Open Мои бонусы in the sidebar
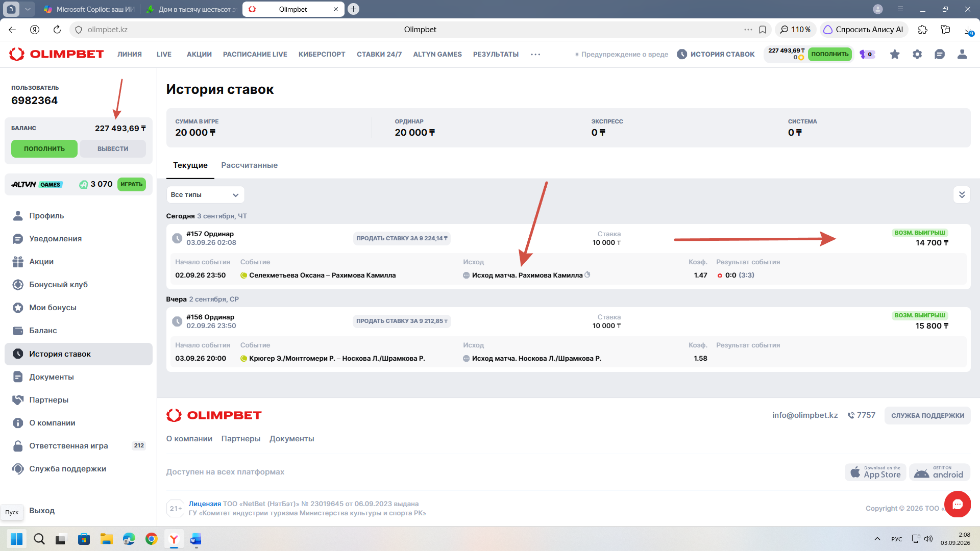Screen dimensions: 980x551 (x=53, y=308)
